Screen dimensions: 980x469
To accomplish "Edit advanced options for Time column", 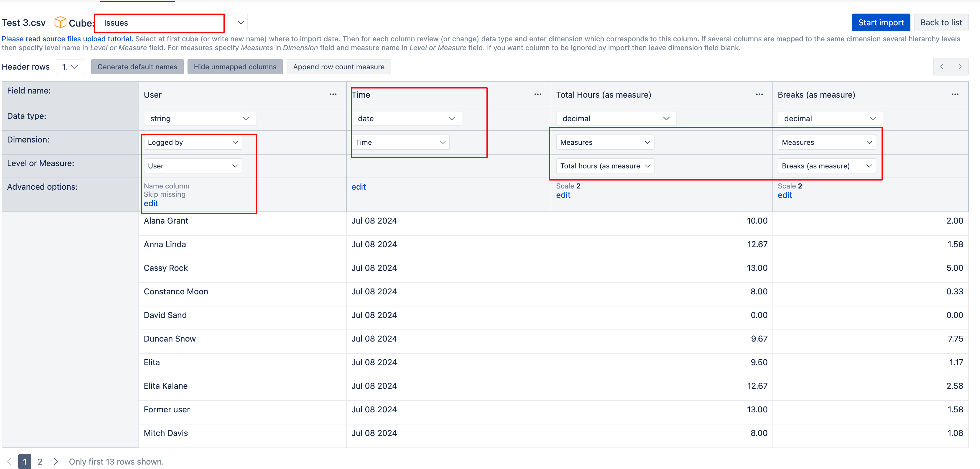I will 359,186.
